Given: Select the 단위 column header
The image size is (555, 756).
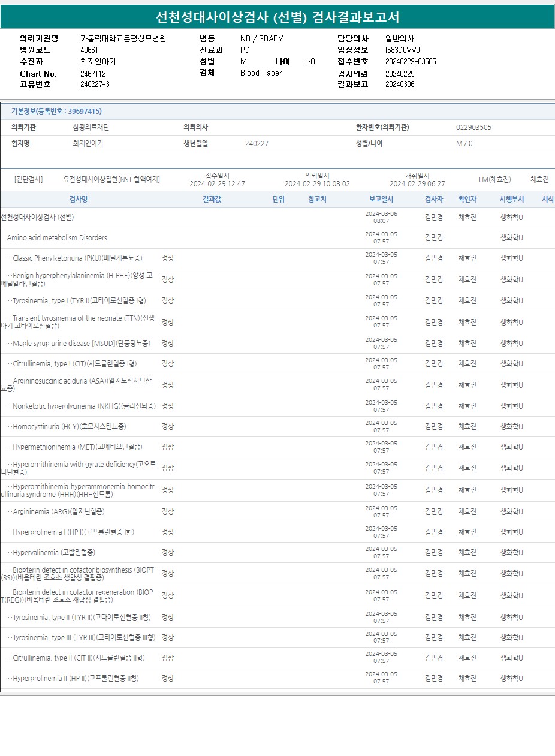Looking at the screenshot, I should click(278, 200).
